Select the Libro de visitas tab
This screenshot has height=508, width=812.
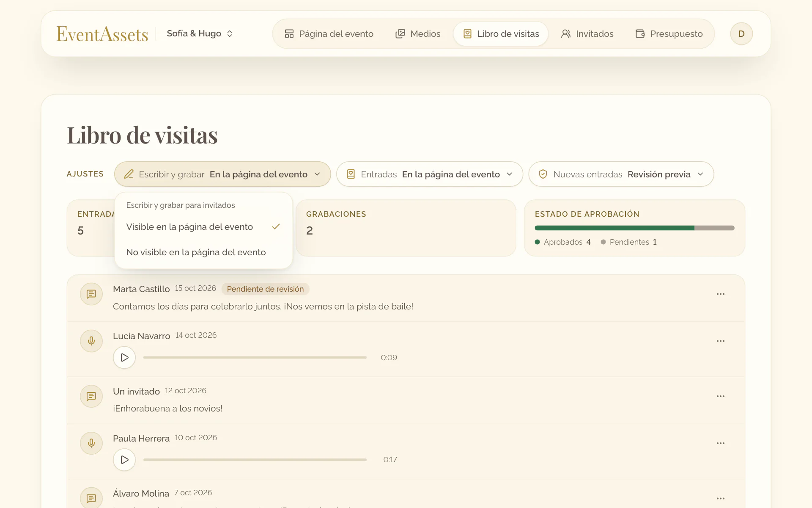coord(501,34)
